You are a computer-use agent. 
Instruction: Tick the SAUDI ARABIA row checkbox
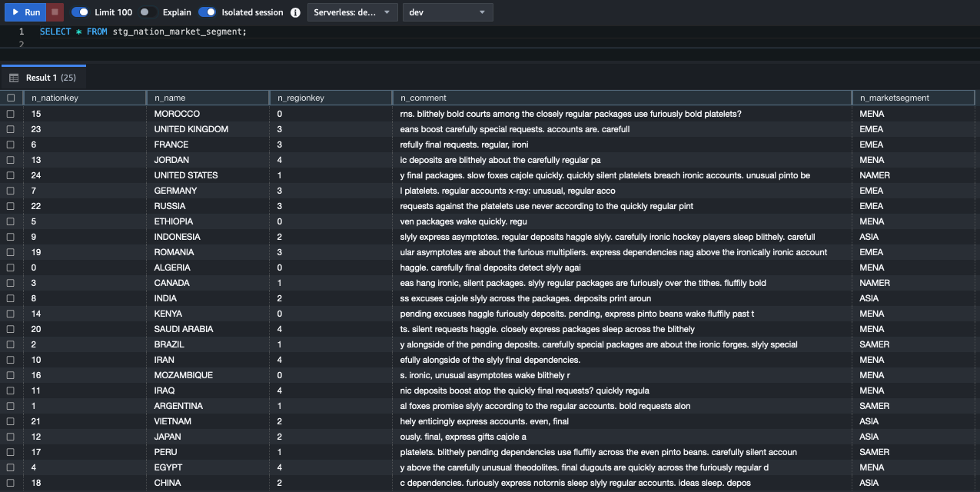click(11, 329)
